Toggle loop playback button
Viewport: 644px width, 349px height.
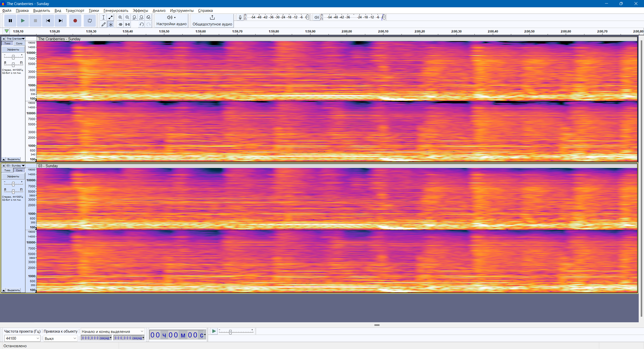tap(90, 21)
